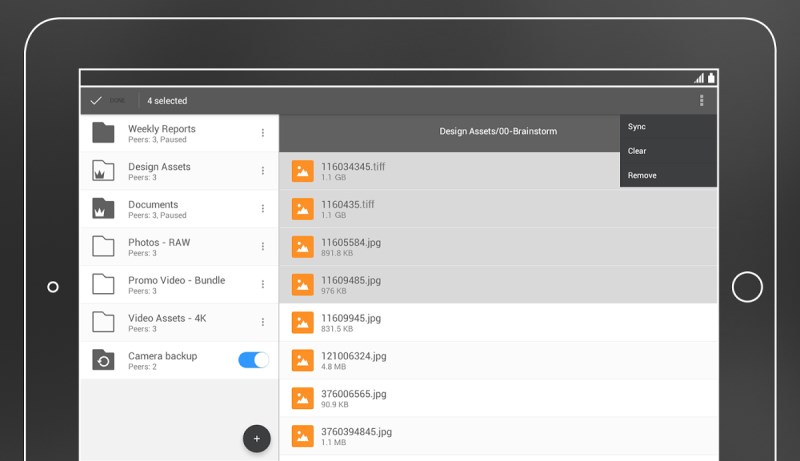Viewport: 800px width, 461px height.
Task: Click the Design Assets crown folder icon
Action: tap(103, 170)
